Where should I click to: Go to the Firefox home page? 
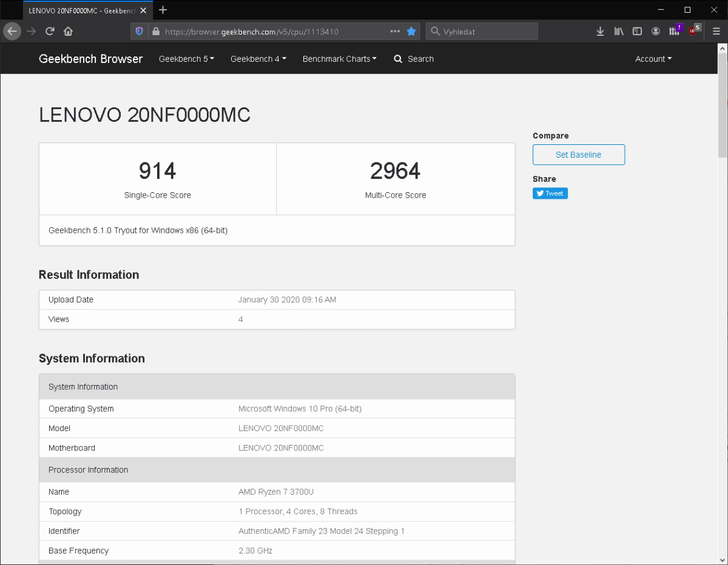(x=68, y=32)
